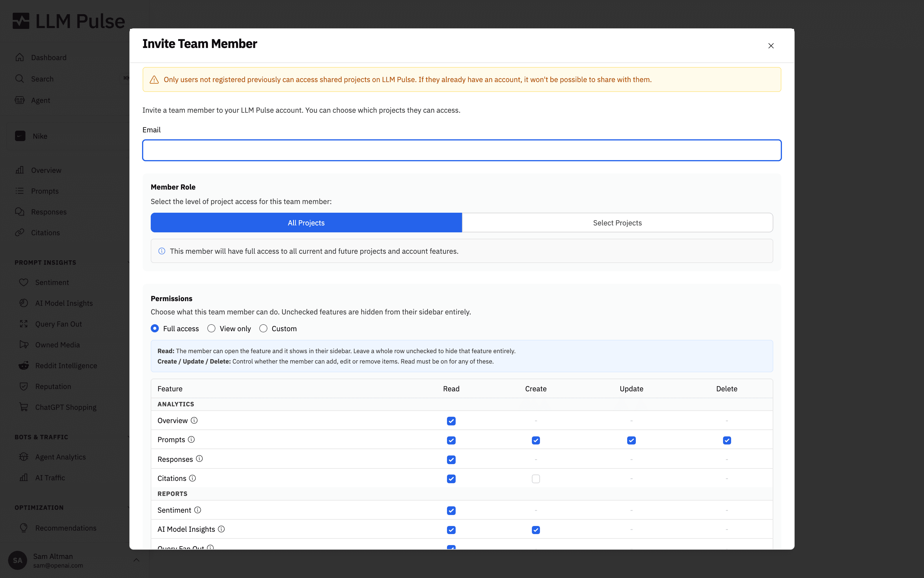
Task: Click the Read column header
Action: [x=451, y=388]
